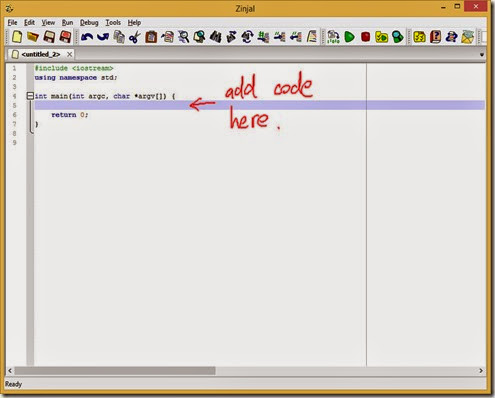Screen dimensions: 495x398
Task: Click the magnifier-with-green-lens search icon
Action: click(199, 37)
